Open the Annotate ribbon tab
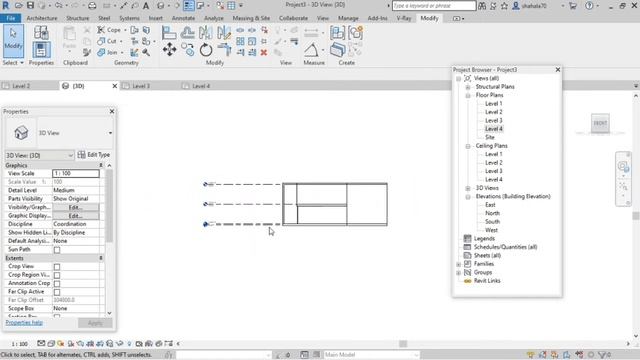Screen dimensions: 640x360 click(183, 18)
